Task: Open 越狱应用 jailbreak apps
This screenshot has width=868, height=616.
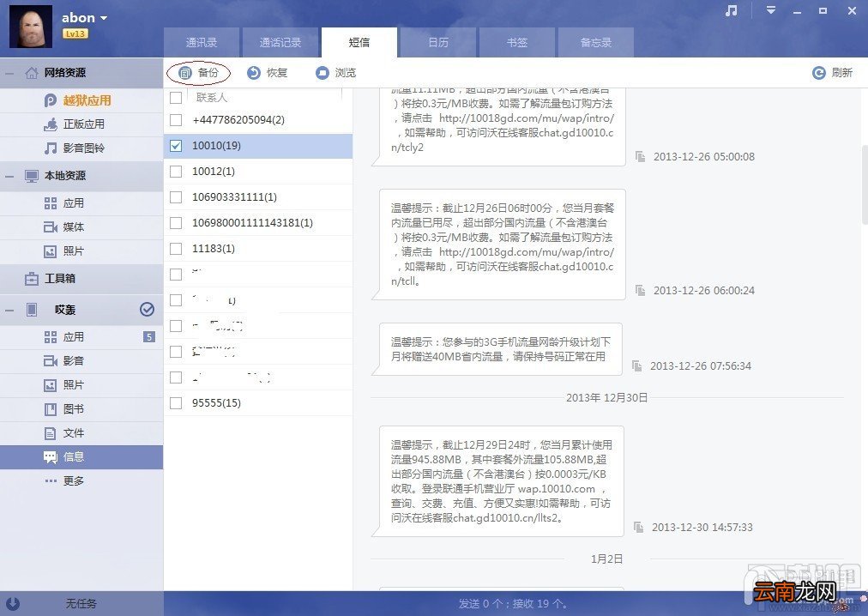Action: point(81,100)
